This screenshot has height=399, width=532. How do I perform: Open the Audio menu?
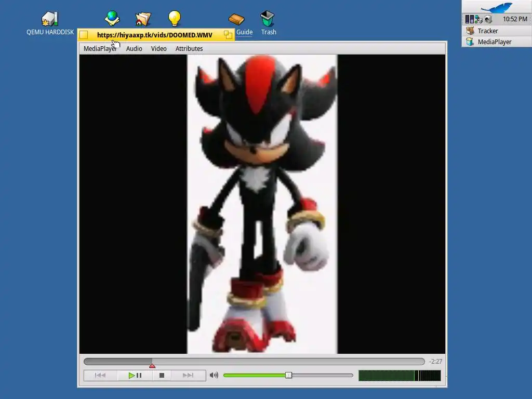click(134, 48)
